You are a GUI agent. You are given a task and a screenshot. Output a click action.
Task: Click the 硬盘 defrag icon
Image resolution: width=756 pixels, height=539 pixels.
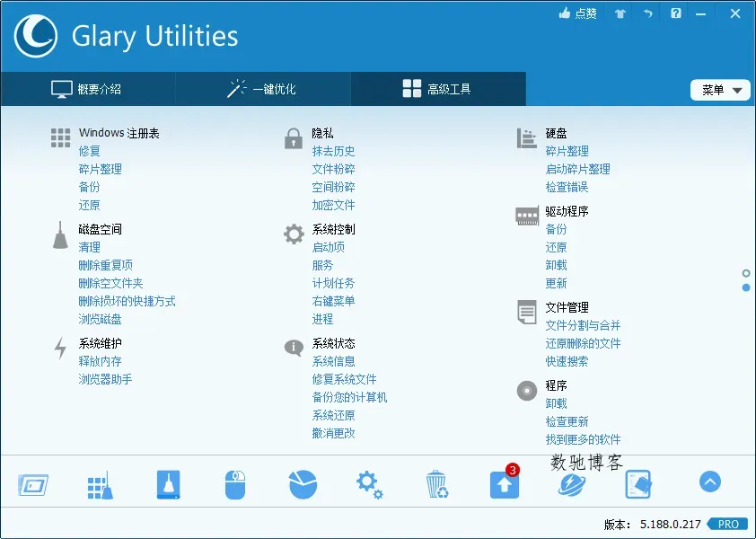[x=526, y=138]
